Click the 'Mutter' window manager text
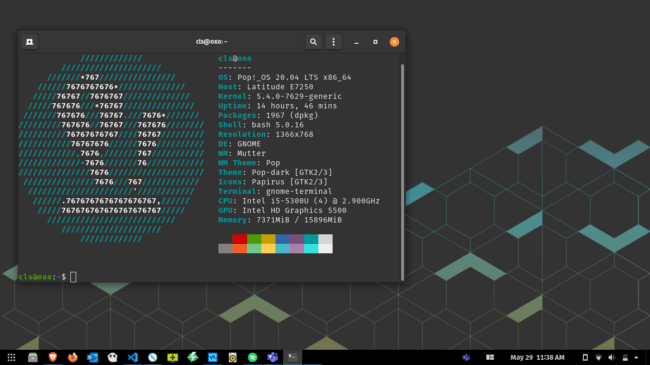The height and width of the screenshot is (365, 650). coord(251,153)
